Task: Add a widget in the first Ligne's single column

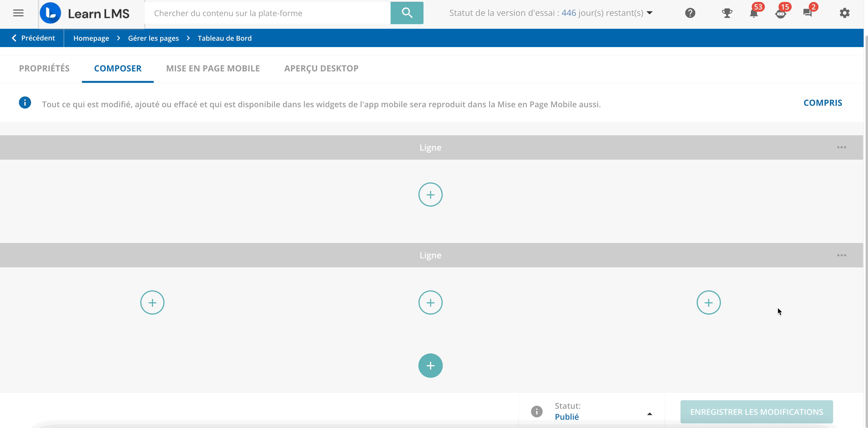Action: (x=430, y=195)
